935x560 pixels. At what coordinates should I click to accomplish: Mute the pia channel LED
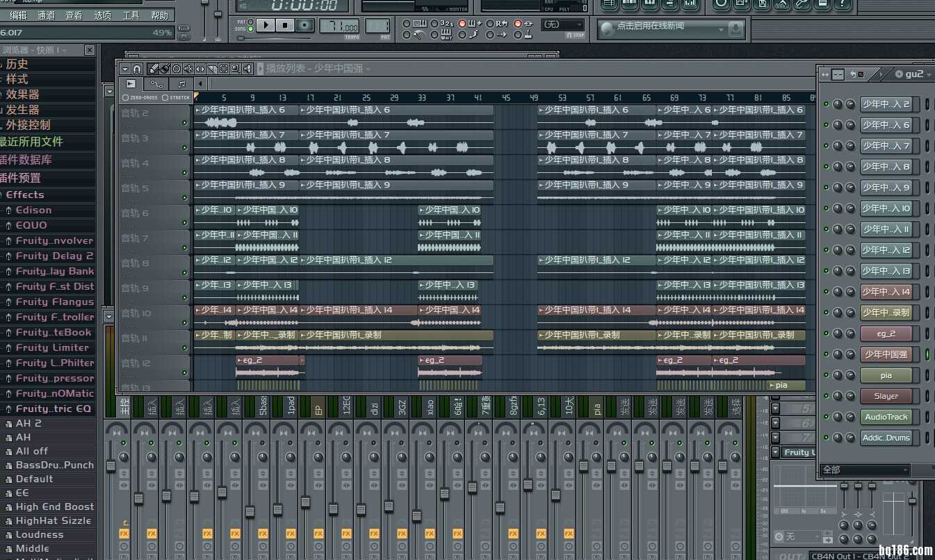point(827,375)
